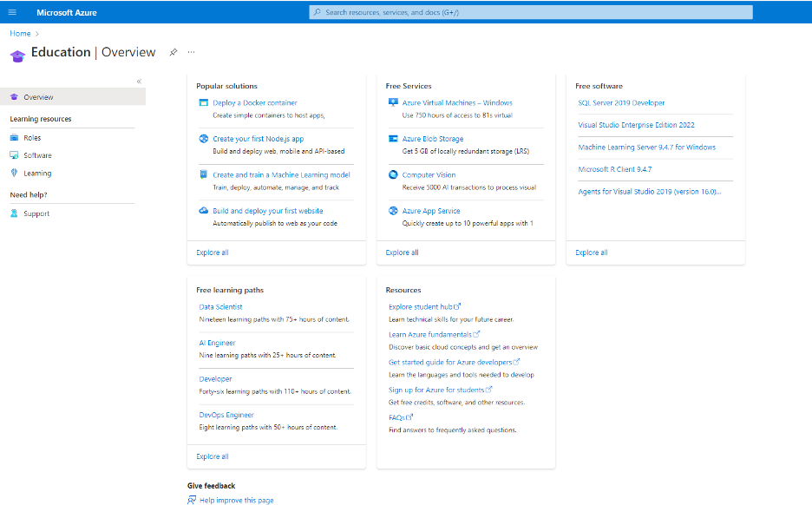Click the Azure Virtual Machines icon

point(393,102)
